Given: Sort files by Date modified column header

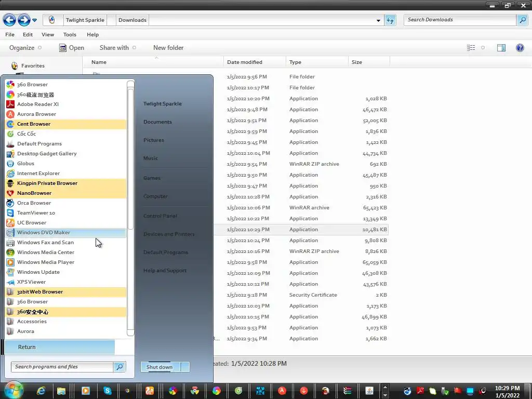Looking at the screenshot, I should [x=255, y=62].
